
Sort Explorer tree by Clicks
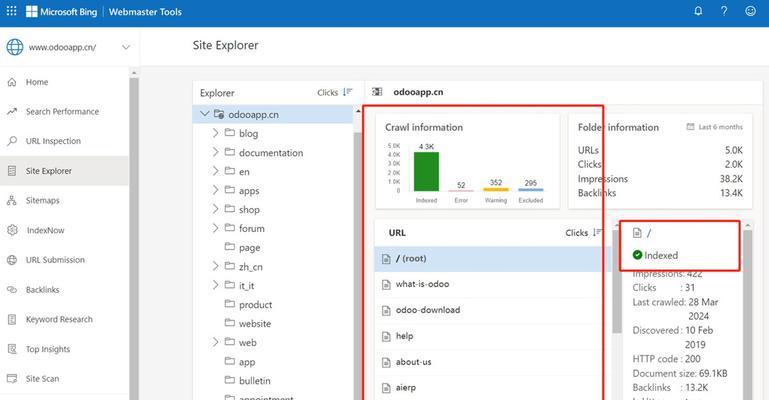coord(335,92)
